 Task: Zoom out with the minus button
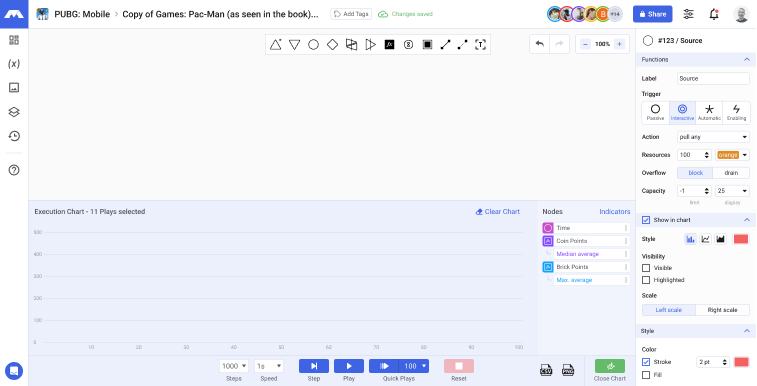(585, 44)
